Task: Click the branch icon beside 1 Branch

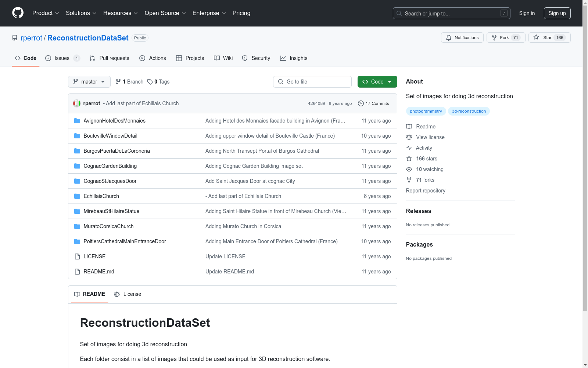Action: [x=118, y=82]
